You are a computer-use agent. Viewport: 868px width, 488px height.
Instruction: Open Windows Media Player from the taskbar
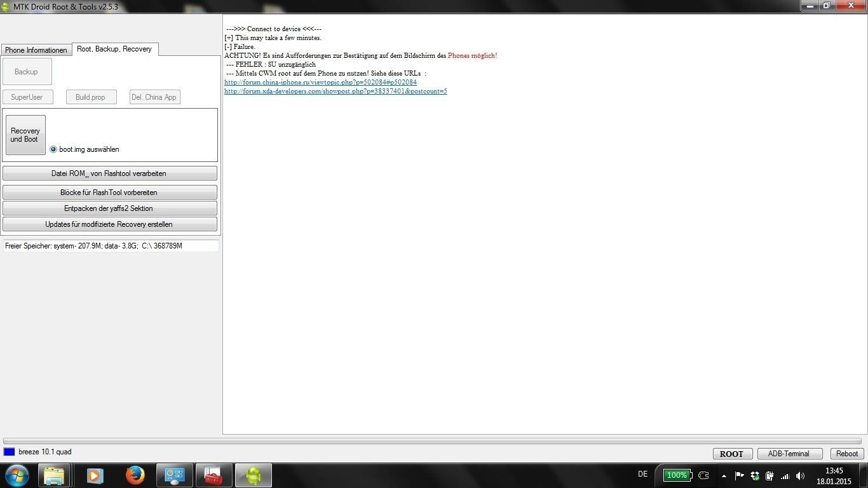95,475
